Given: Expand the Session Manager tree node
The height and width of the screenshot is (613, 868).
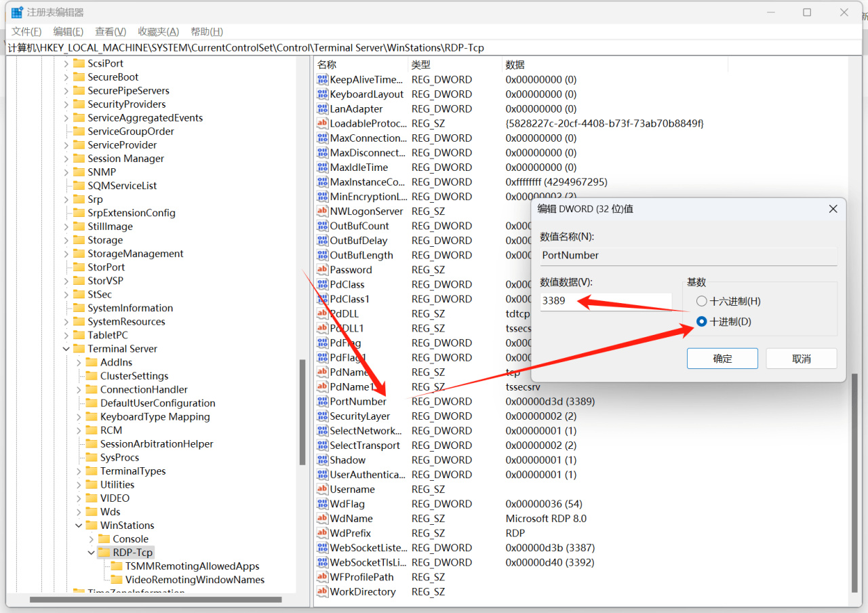Looking at the screenshot, I should 66,158.
